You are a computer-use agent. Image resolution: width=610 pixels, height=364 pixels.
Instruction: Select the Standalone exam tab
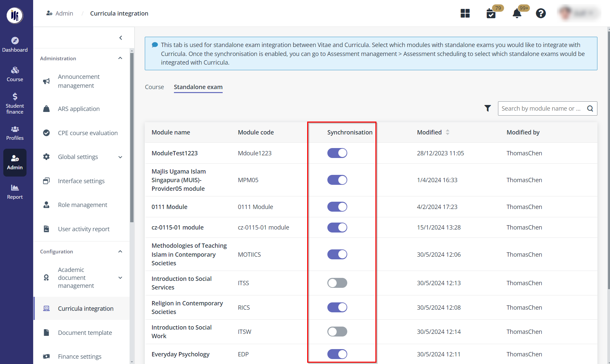(x=198, y=87)
